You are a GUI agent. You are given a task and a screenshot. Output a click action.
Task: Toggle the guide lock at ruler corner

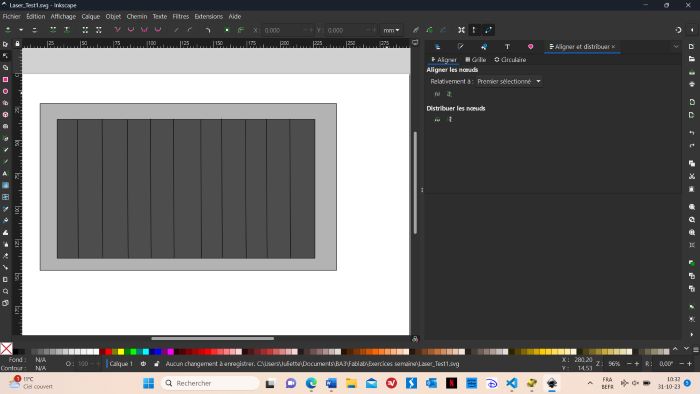point(17,43)
